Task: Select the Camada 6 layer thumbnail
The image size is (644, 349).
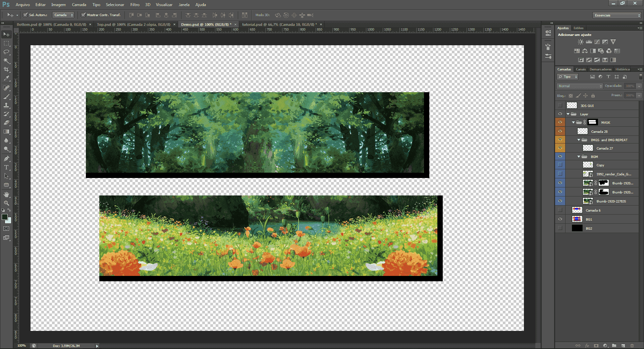Action: tap(577, 210)
